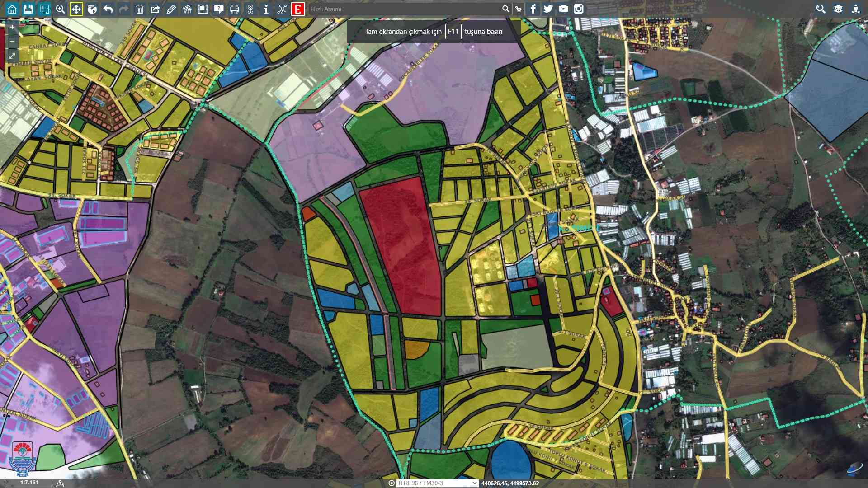
Task: Zoom in with the plus button
Action: pyautogui.click(x=12, y=27)
